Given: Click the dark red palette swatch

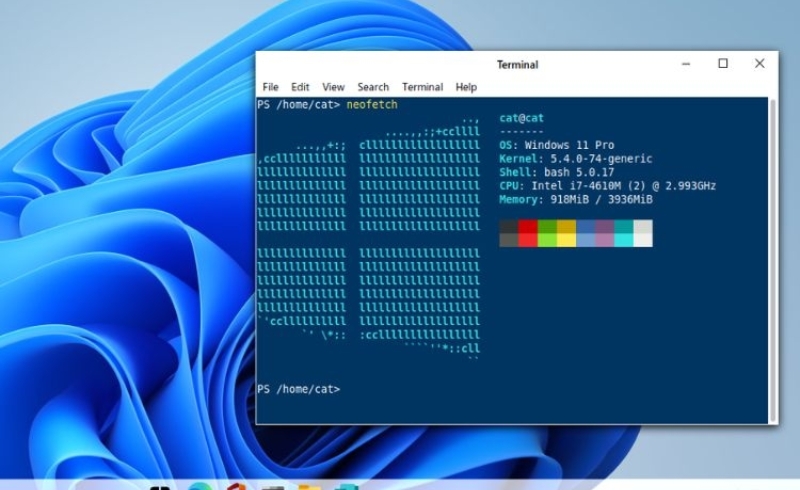Looking at the screenshot, I should 528,227.
